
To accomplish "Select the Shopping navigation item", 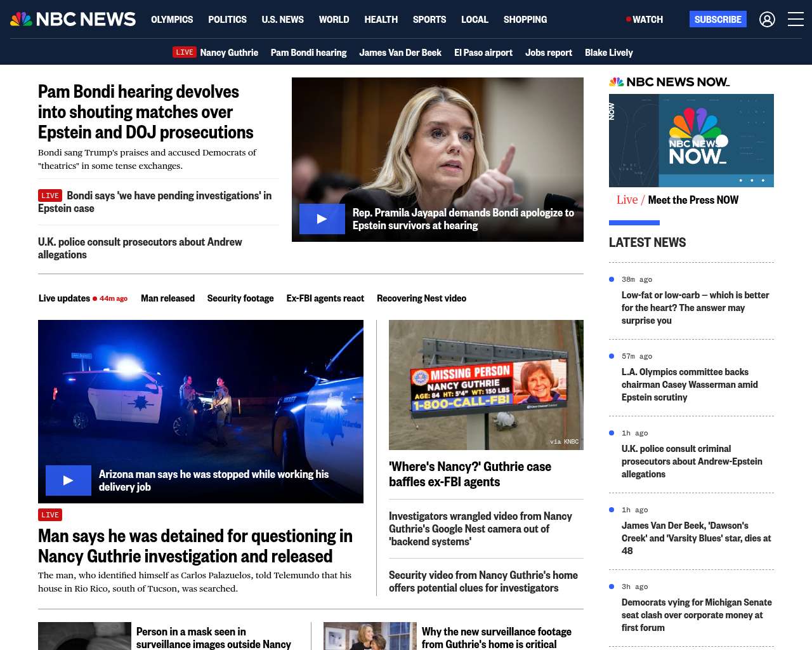I will coord(525,20).
